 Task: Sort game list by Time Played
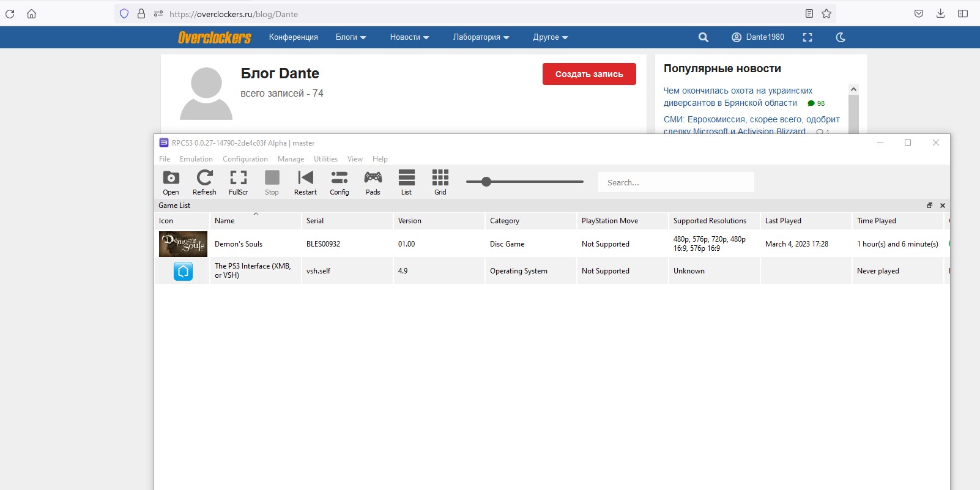click(897, 221)
